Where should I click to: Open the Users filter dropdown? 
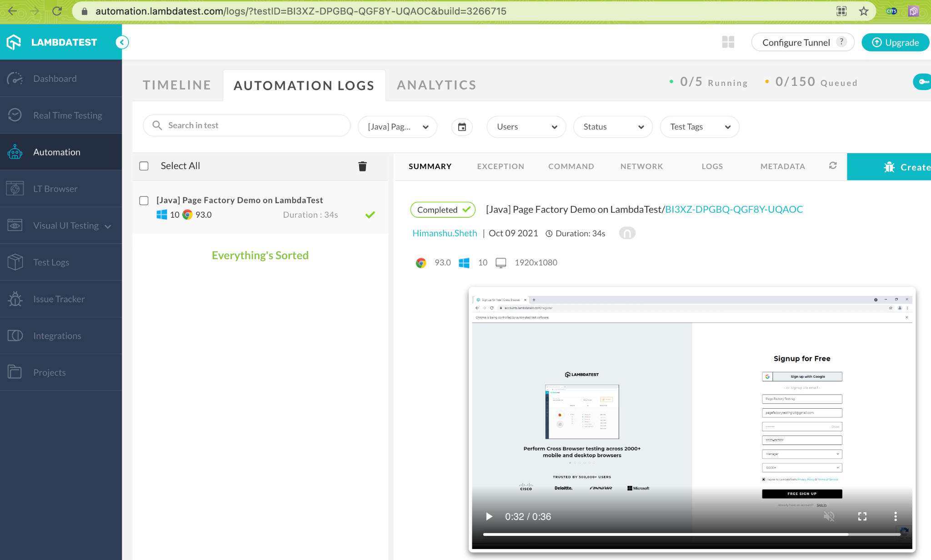pos(526,127)
